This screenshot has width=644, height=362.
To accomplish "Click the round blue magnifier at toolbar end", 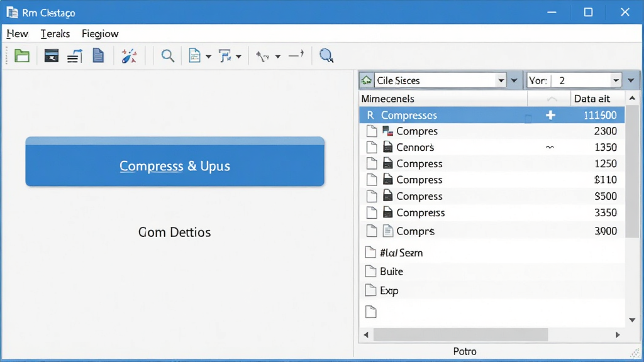I will (326, 56).
